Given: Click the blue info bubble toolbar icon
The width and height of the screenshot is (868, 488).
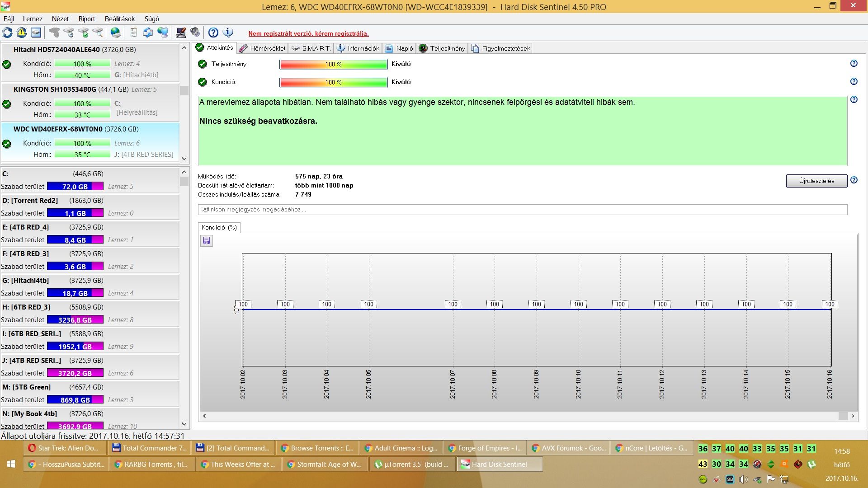Looking at the screenshot, I should 228,33.
